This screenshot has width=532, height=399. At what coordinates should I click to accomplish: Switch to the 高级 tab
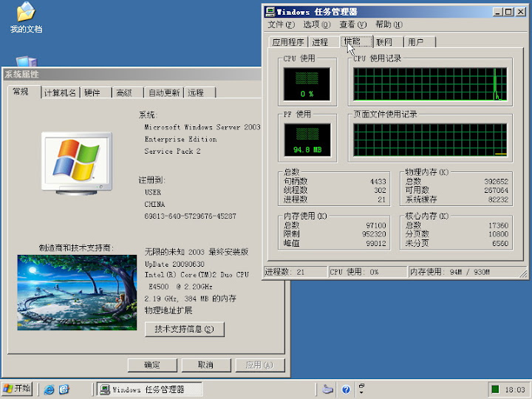click(x=128, y=92)
